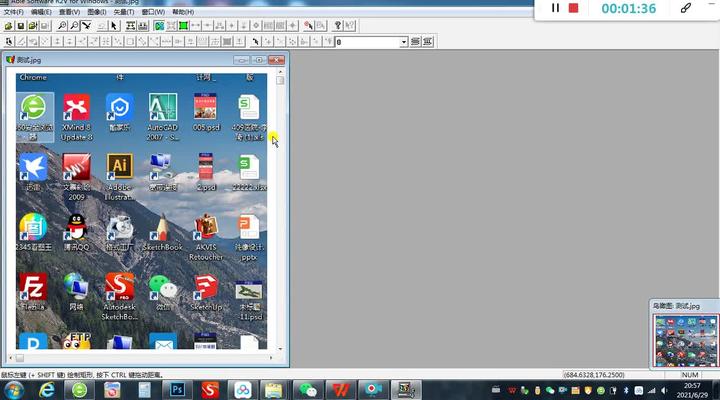Click the NUM indicator in the status bar
720x400 pixels.
point(690,375)
